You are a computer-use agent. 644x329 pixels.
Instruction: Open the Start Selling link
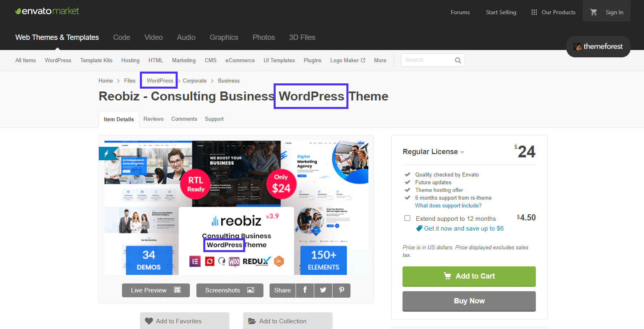501,12
